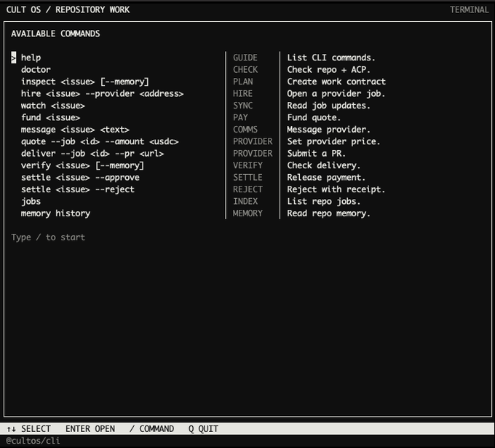This screenshot has width=495, height=448.
Task: Select the jobs command
Action: [31, 202]
